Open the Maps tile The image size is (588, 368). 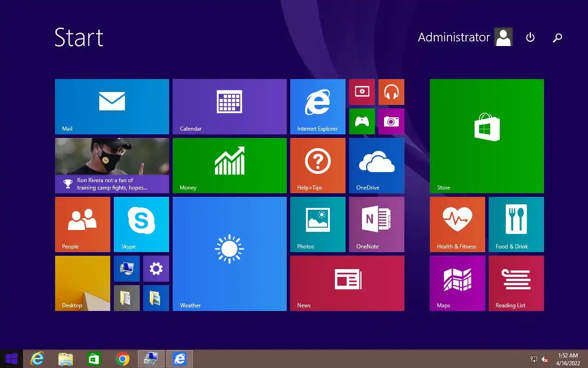point(458,283)
